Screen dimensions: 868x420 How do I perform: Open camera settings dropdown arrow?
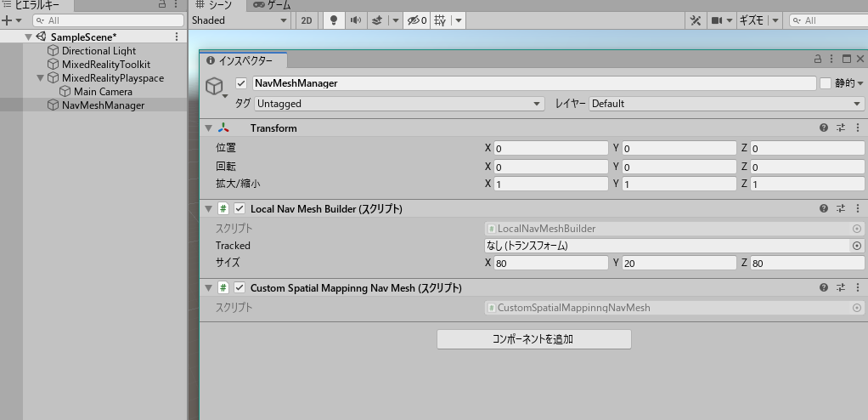(730, 20)
